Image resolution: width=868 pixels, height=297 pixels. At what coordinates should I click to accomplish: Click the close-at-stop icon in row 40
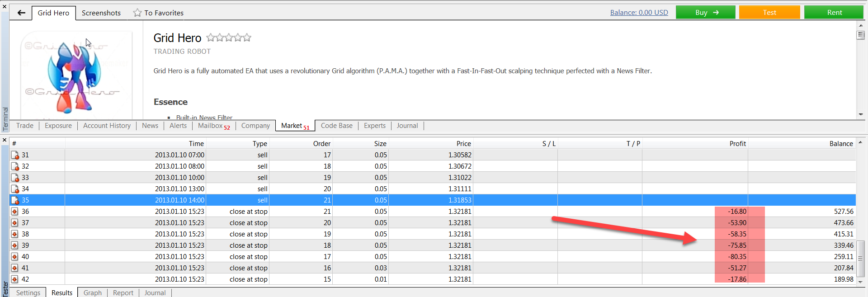(x=15, y=257)
